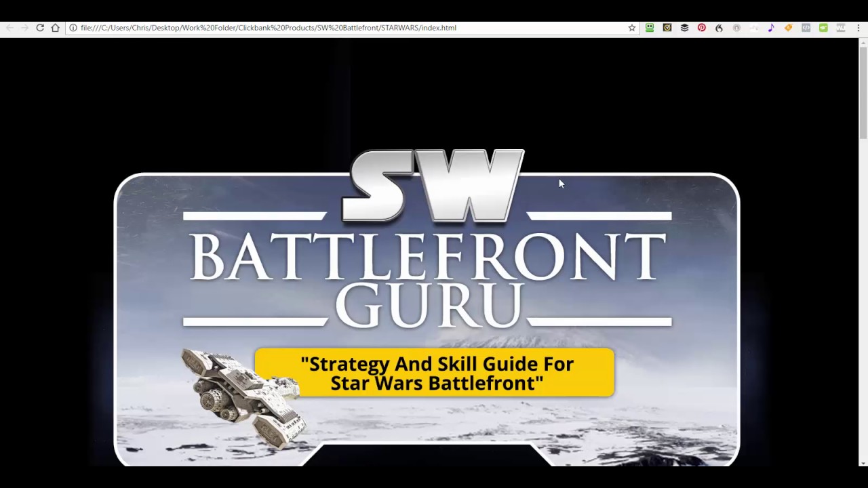868x488 pixels.
Task: Go to the browser home page
Action: pos(56,28)
